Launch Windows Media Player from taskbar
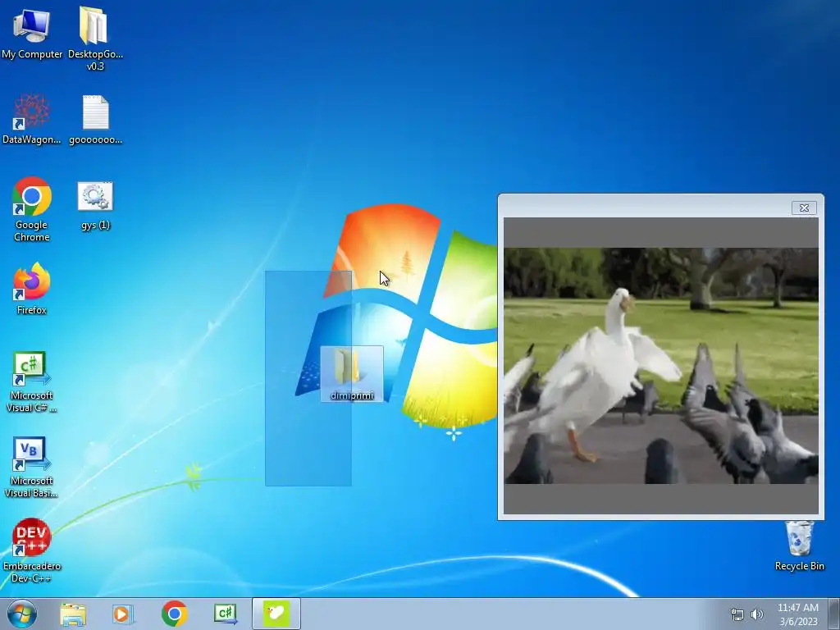 click(x=123, y=614)
